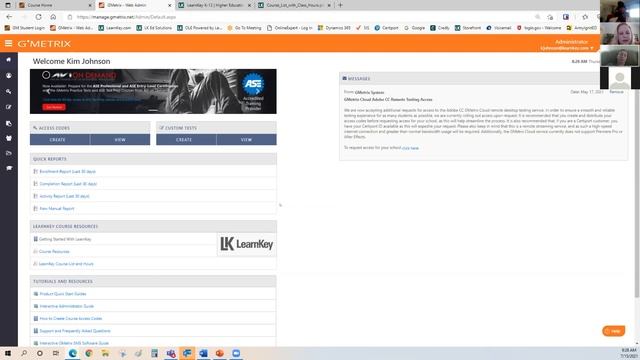The height and width of the screenshot is (360, 640).
Task: Open the fourth Quick Reports link
Action: pyautogui.click(x=57, y=209)
